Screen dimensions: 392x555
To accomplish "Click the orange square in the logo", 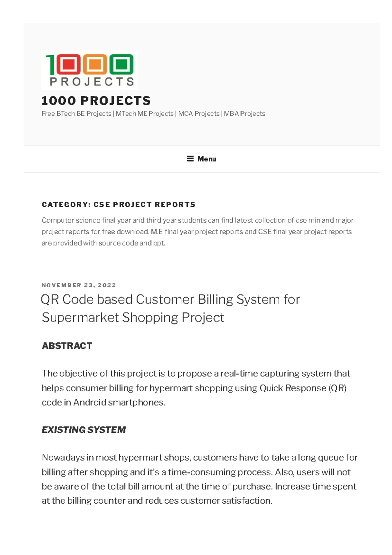I will (95, 64).
